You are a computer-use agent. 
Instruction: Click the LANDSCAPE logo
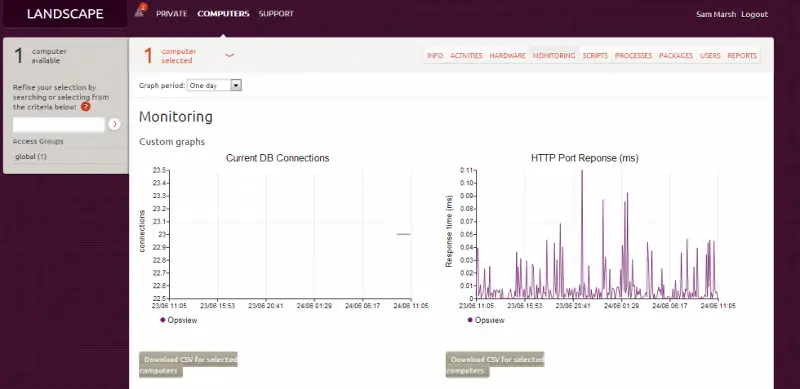pos(65,14)
